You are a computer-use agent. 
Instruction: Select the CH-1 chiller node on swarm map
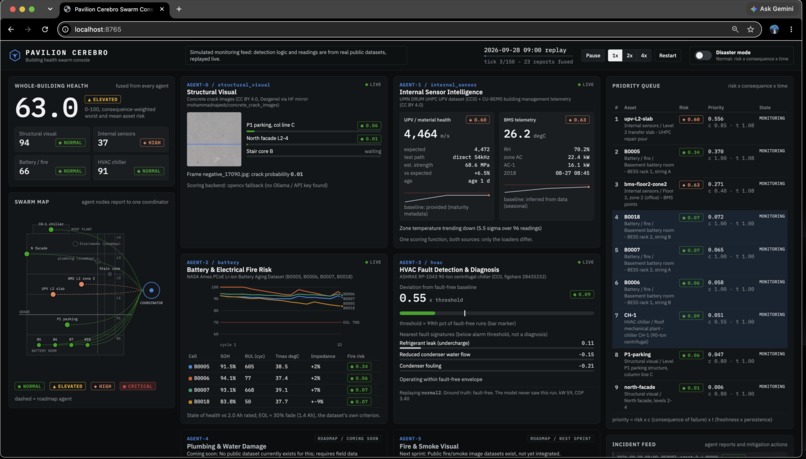click(51, 230)
